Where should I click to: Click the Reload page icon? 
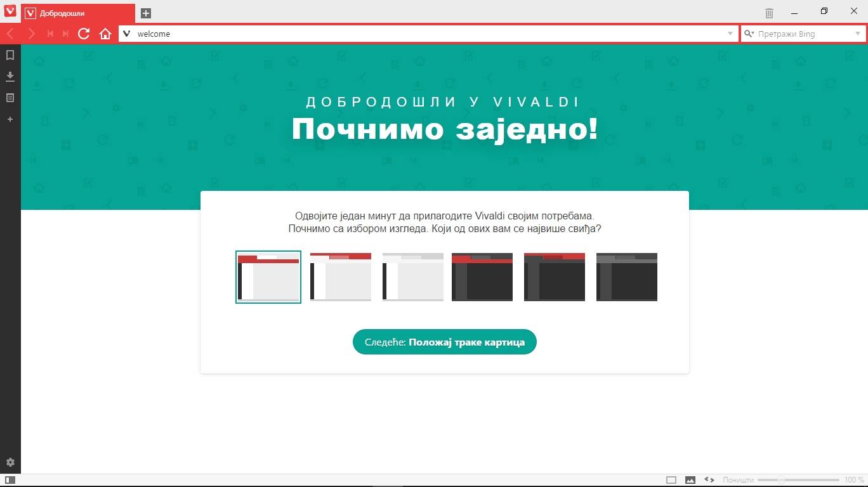point(84,34)
